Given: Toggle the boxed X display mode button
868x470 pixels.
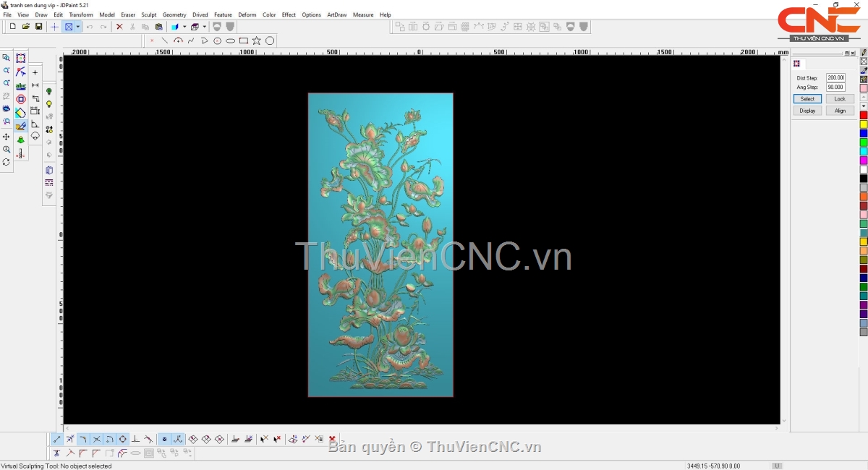Looking at the screenshot, I should coord(69,27).
